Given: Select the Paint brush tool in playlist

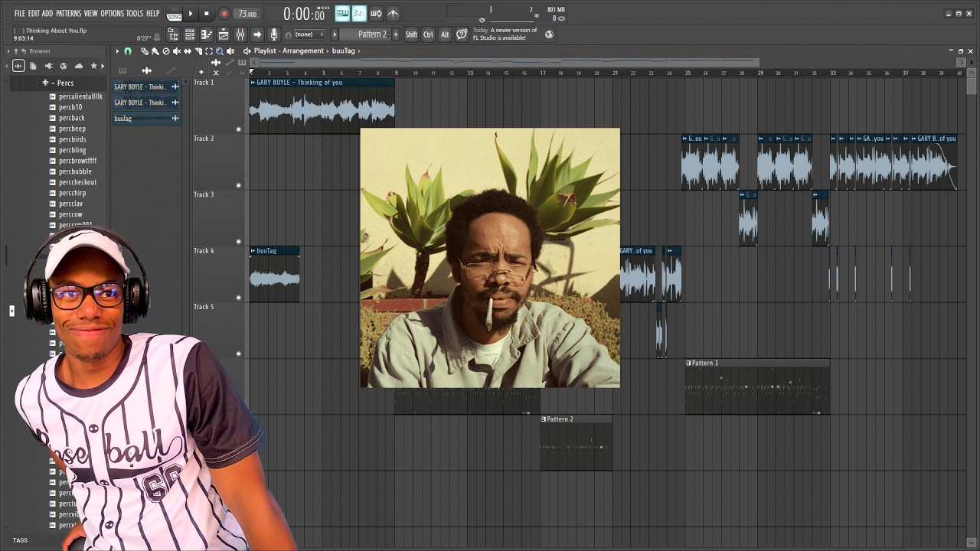Looking at the screenshot, I should [155, 51].
